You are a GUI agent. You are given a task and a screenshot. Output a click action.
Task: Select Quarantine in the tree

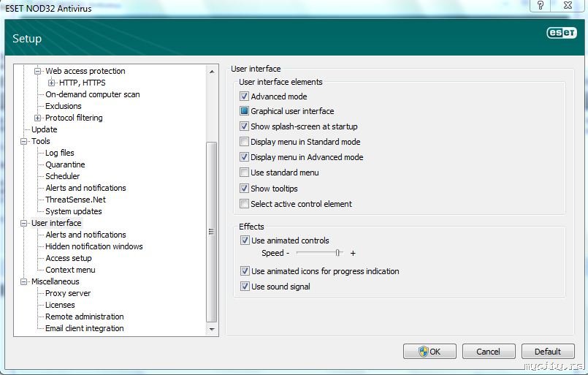click(65, 164)
